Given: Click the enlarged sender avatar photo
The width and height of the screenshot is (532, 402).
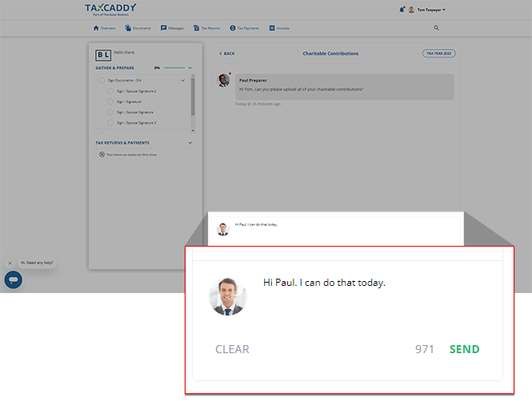Looking at the screenshot, I should coord(228,296).
